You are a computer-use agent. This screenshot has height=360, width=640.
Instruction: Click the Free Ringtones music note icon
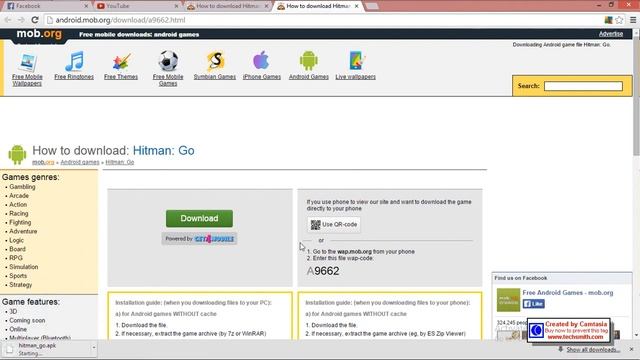click(x=74, y=61)
